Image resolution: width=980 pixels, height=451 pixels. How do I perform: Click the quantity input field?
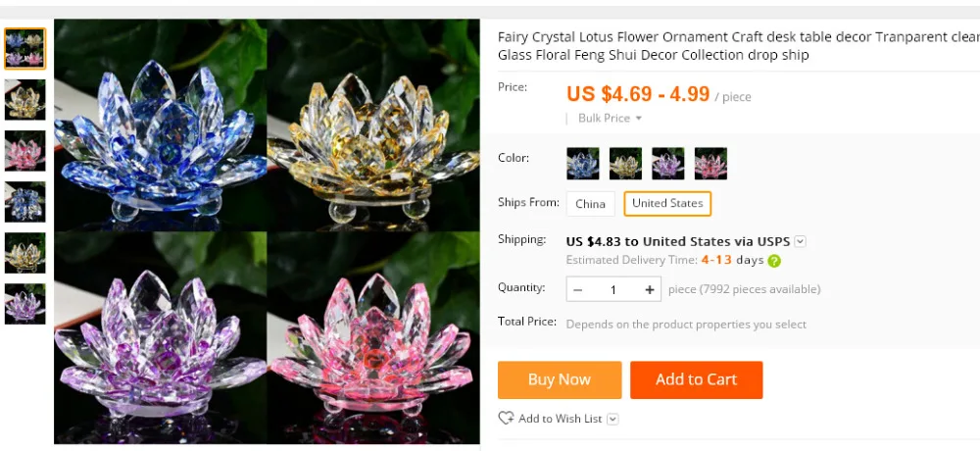613,289
